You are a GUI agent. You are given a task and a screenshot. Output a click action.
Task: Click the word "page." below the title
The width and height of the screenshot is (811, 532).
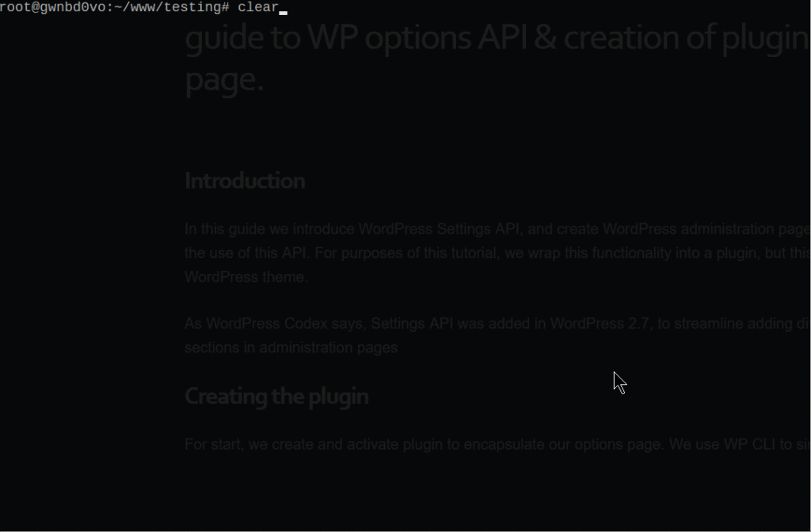coord(223,79)
